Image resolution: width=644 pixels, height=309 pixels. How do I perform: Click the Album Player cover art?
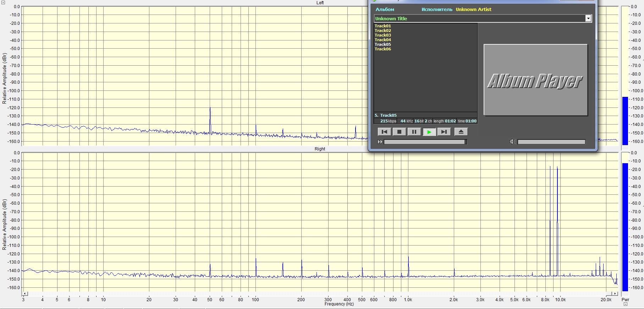[535, 80]
